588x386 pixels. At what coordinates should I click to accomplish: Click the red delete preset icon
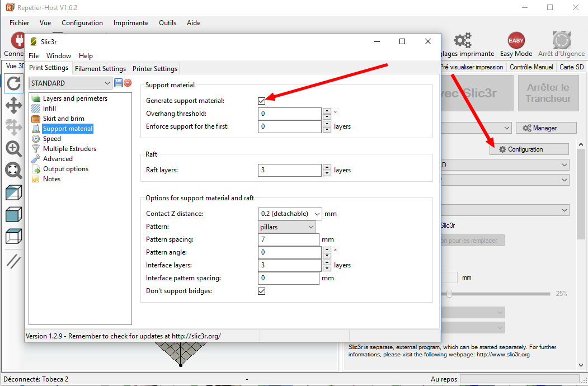[128, 83]
